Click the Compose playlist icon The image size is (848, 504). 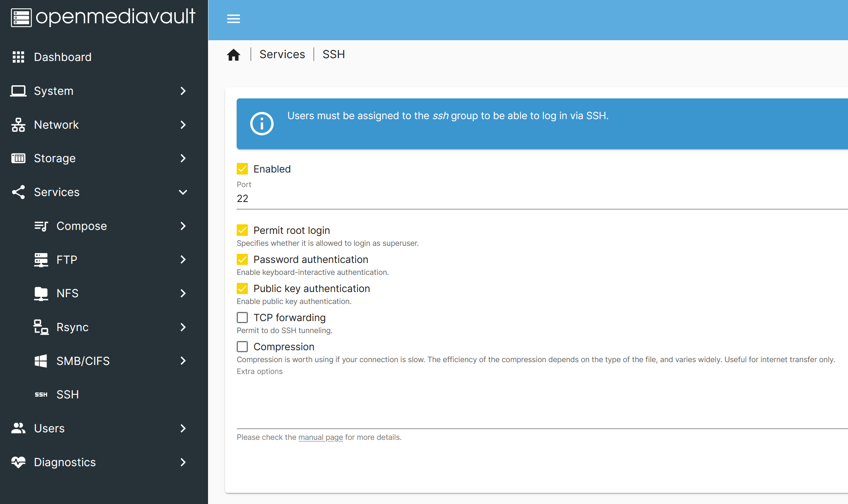pyautogui.click(x=41, y=226)
